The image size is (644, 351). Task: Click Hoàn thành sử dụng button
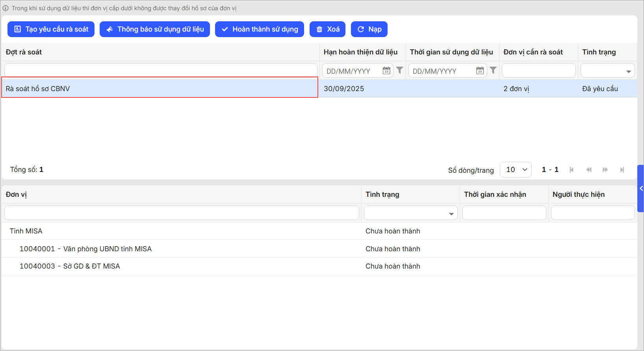(260, 29)
